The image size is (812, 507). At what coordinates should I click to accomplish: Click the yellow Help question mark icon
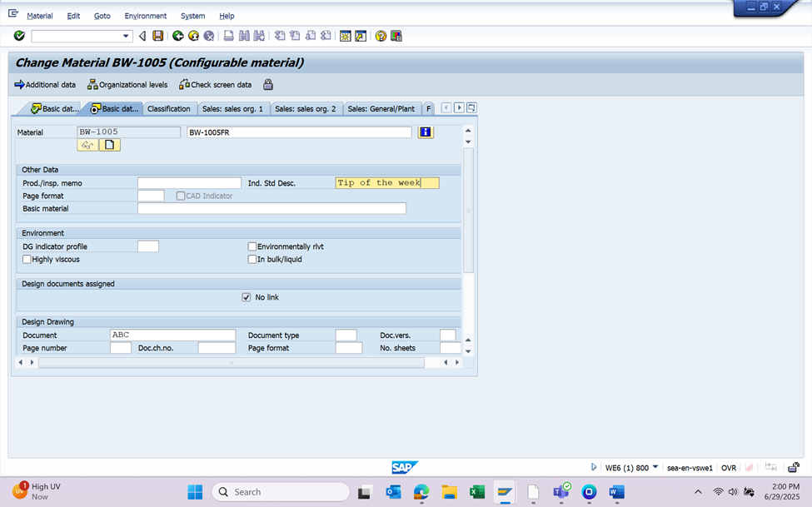pos(381,36)
